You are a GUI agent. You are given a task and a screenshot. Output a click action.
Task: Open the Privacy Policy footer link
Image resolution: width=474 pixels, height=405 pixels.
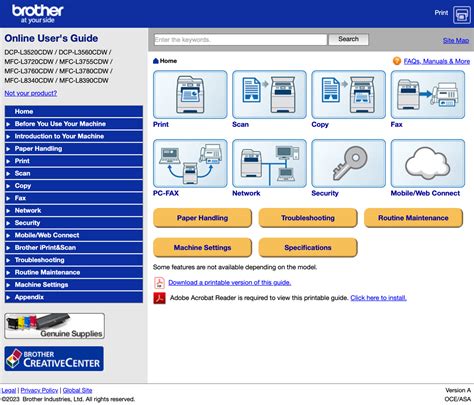[39, 390]
